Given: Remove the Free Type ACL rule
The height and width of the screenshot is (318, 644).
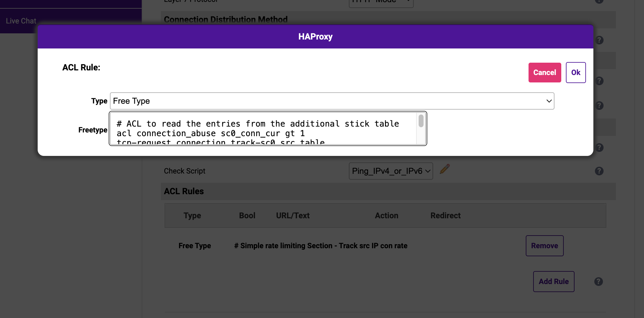Looking at the screenshot, I should pos(545,246).
